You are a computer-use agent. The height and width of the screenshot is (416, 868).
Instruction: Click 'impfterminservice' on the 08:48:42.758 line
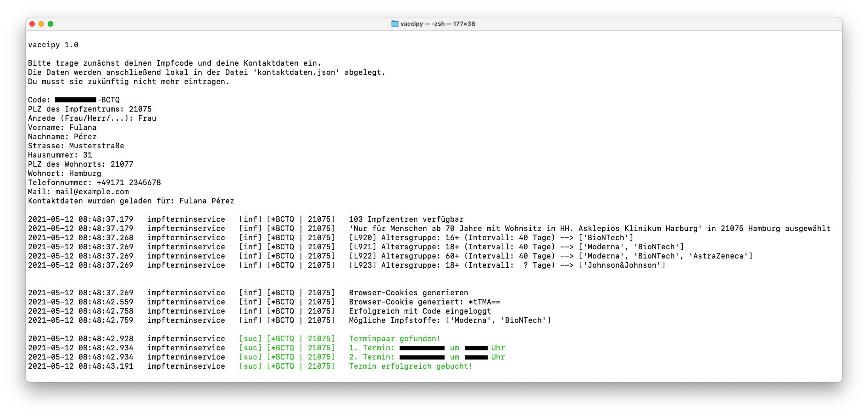[186, 311]
